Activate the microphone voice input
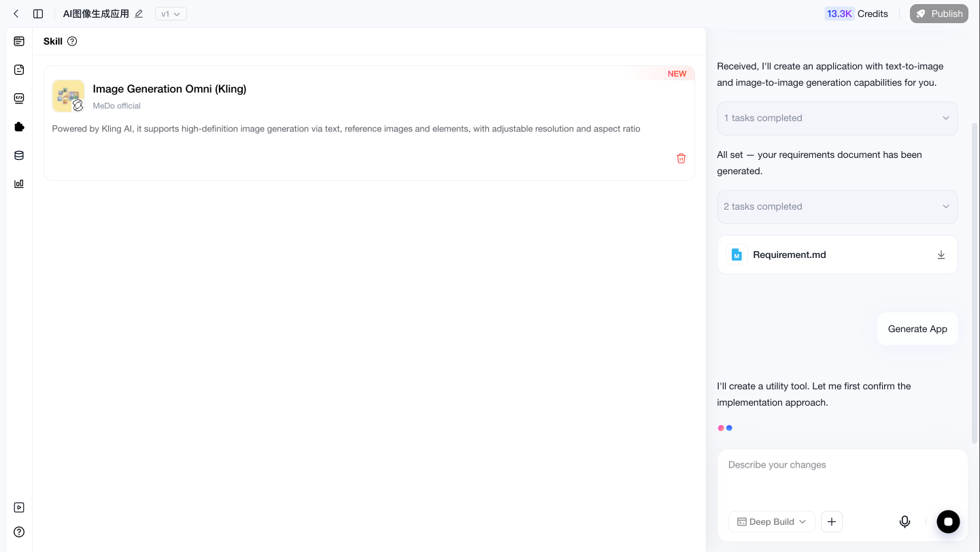 (x=905, y=521)
